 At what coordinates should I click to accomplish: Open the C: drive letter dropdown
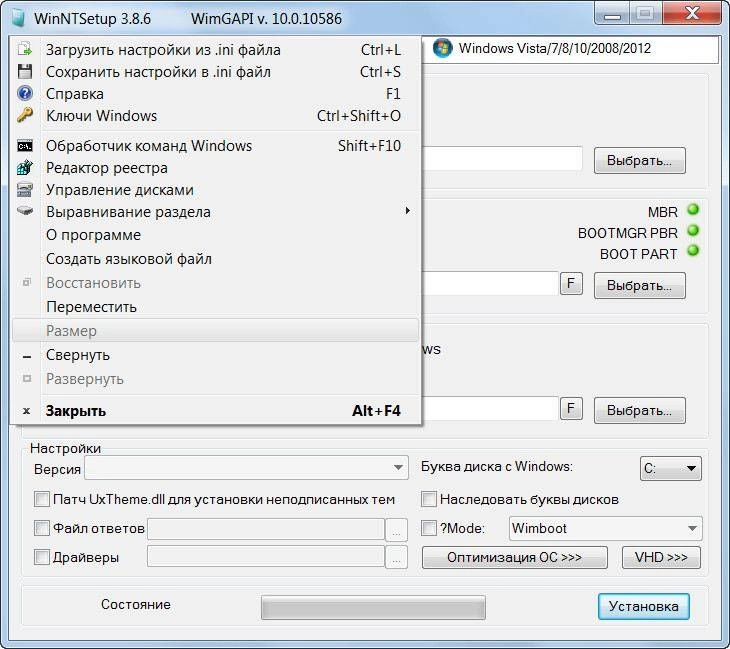coord(670,468)
